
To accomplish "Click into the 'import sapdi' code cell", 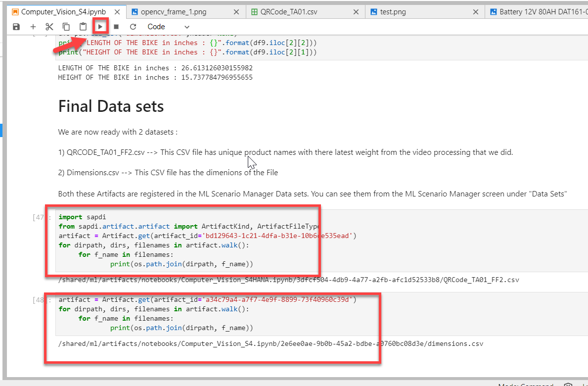I will pos(198,241).
